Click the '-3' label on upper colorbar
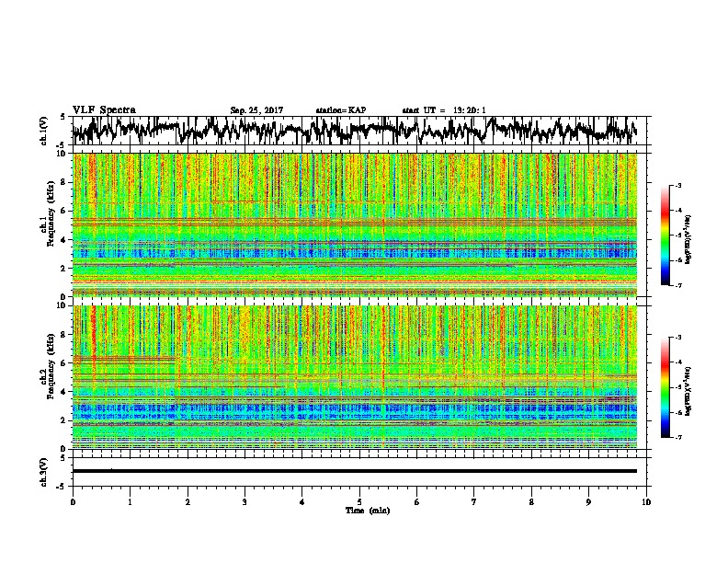The image size is (728, 563). (677, 185)
